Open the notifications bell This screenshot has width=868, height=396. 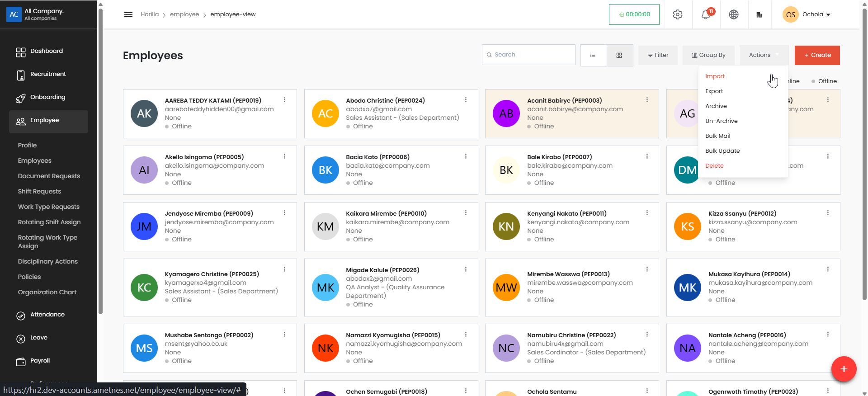[x=706, y=14]
